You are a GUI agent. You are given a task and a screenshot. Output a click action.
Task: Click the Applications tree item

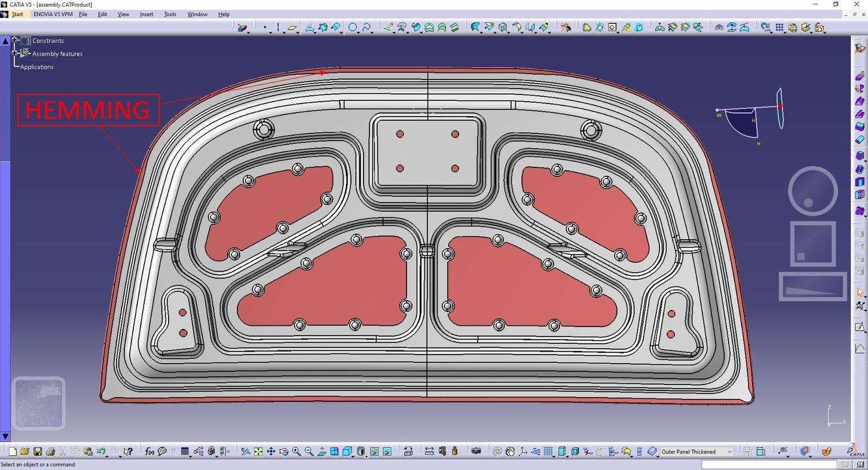36,67
